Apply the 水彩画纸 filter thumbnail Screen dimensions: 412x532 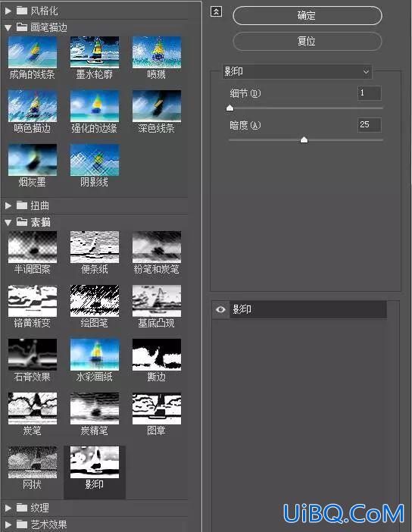pos(95,355)
